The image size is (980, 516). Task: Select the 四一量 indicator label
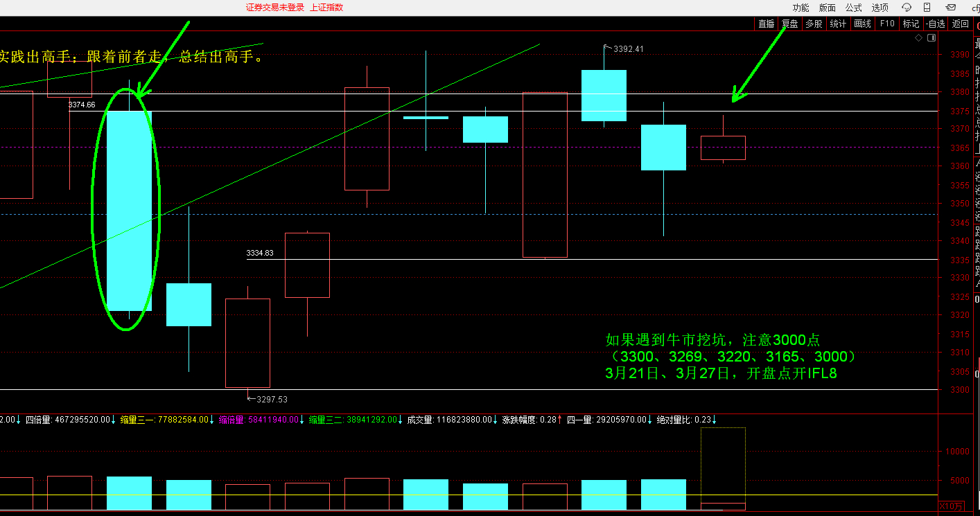(609, 420)
